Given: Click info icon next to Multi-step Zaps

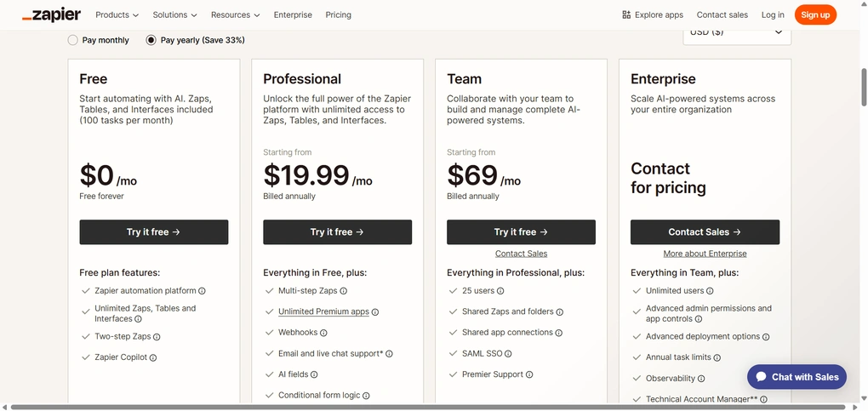Looking at the screenshot, I should (x=343, y=291).
